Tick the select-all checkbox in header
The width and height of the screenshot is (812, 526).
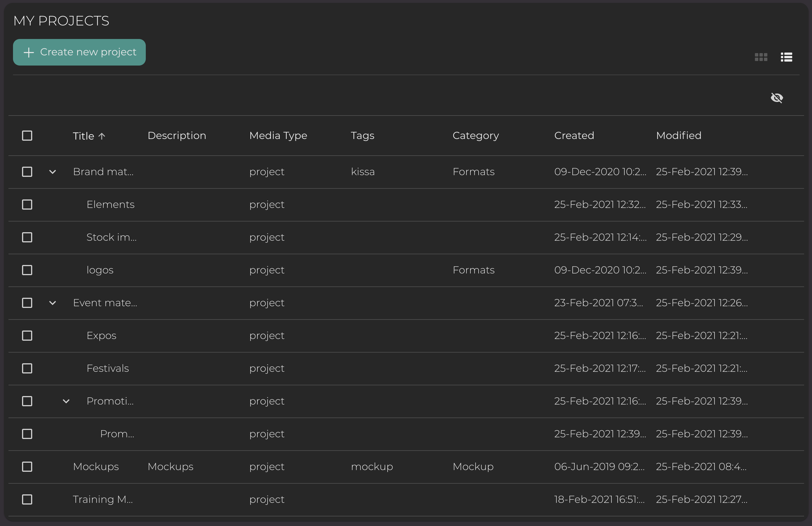27,136
